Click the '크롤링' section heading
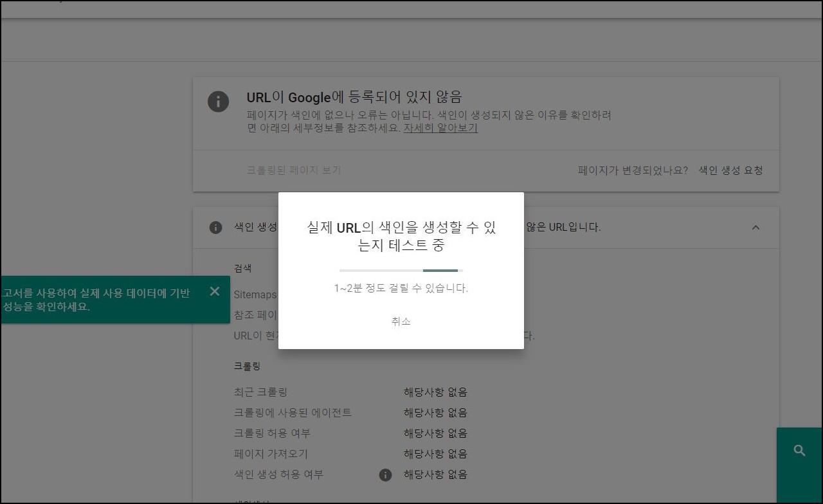Viewport: 823px width, 504px height. click(x=247, y=366)
